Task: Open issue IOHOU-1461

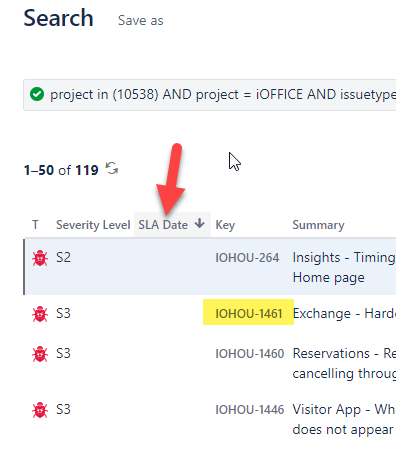Action: (249, 314)
